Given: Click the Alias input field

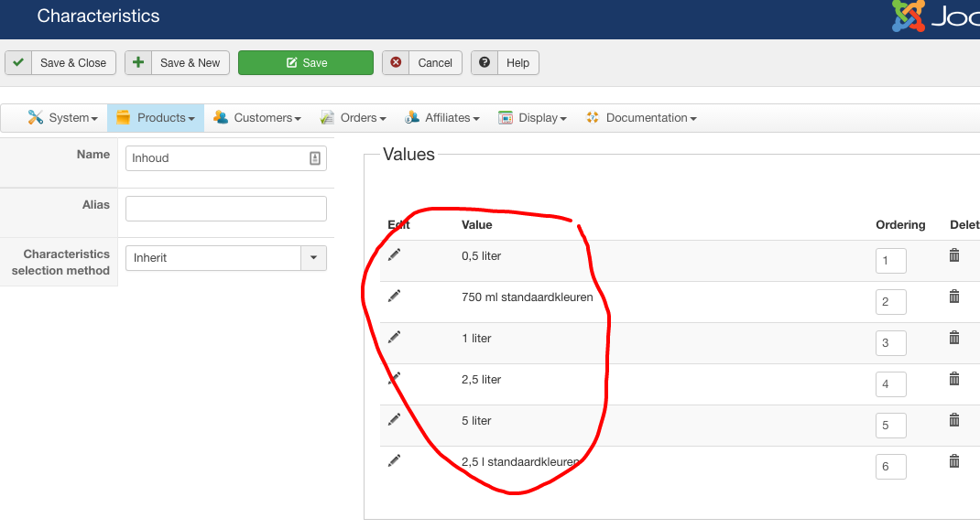Looking at the screenshot, I should coord(225,209).
